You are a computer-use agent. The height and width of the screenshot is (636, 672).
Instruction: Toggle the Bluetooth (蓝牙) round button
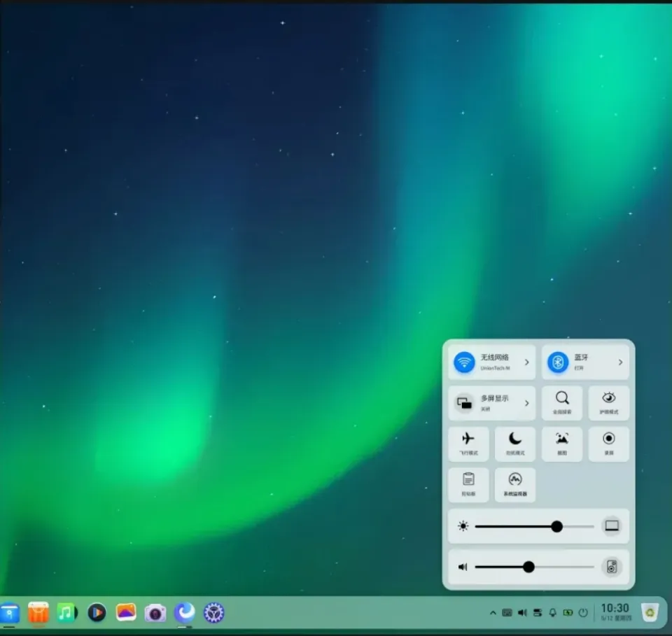coord(558,362)
